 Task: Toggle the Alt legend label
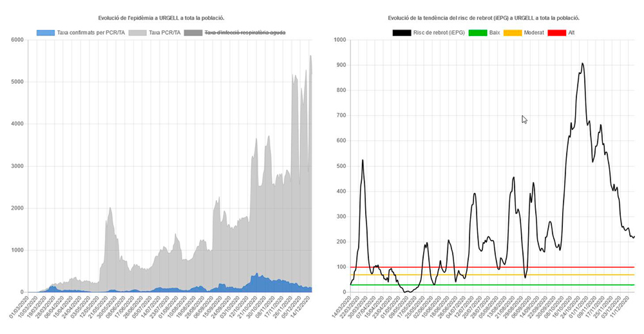[x=572, y=32]
